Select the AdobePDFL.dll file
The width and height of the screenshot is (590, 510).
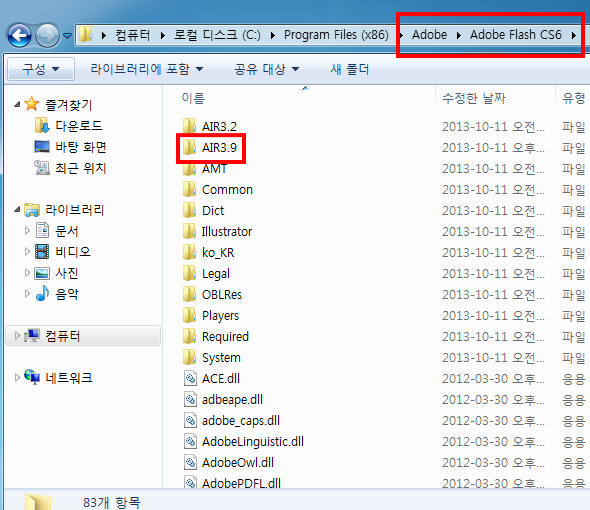(x=241, y=483)
